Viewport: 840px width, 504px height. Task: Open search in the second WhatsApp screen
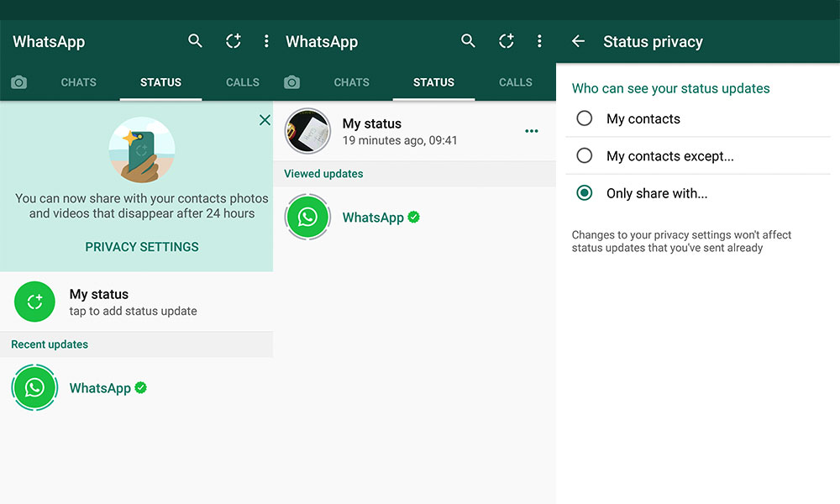click(468, 40)
